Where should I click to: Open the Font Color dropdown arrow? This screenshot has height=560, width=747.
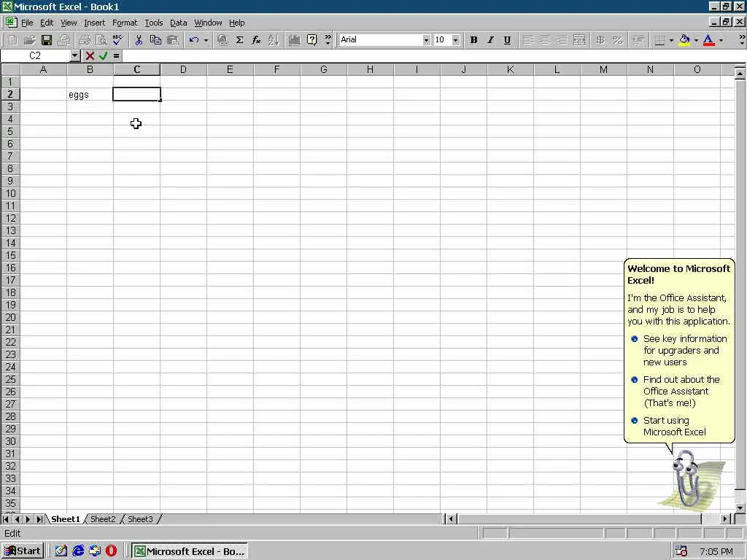[x=721, y=40]
